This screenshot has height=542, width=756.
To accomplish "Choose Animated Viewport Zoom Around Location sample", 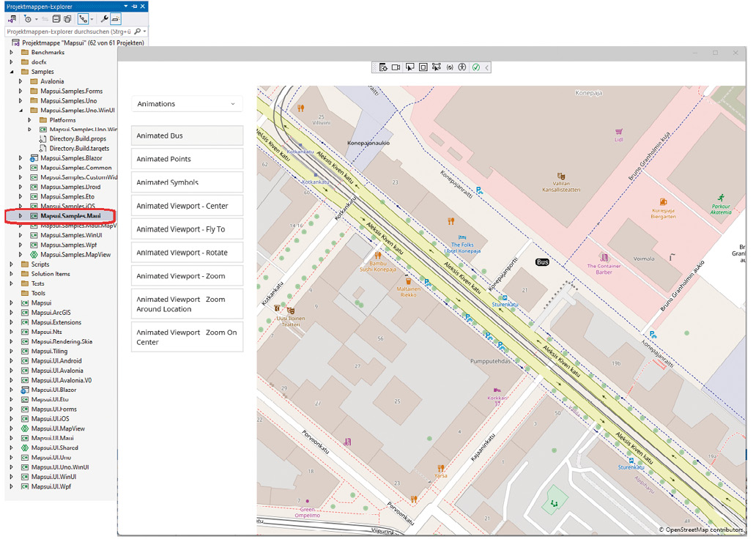I will 187,304.
